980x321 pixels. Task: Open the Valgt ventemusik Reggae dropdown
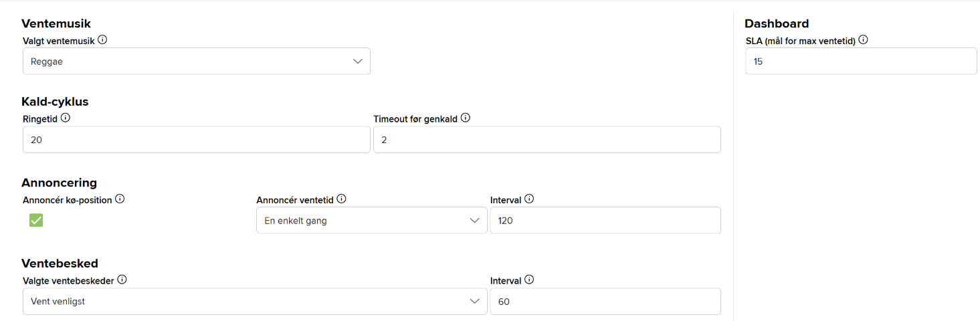pyautogui.click(x=196, y=62)
